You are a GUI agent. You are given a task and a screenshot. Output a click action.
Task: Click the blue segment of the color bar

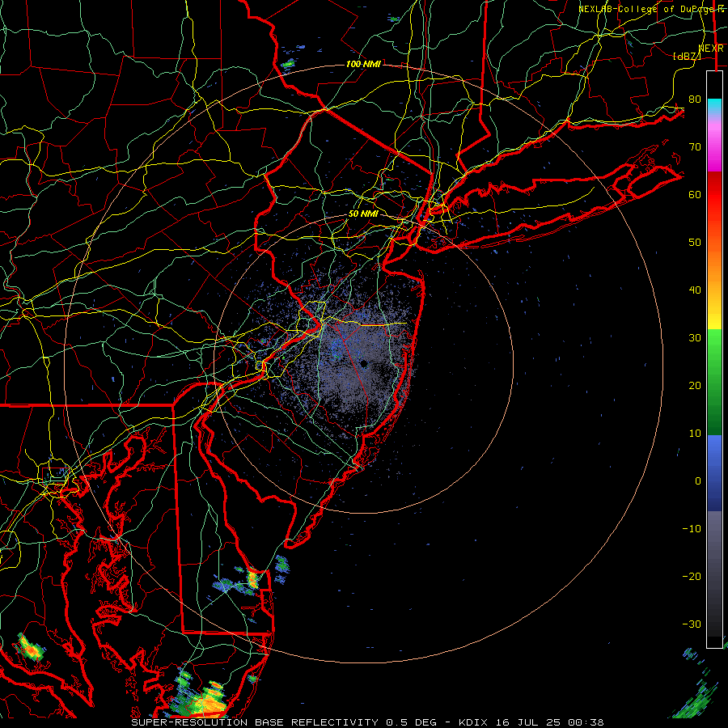714,473
